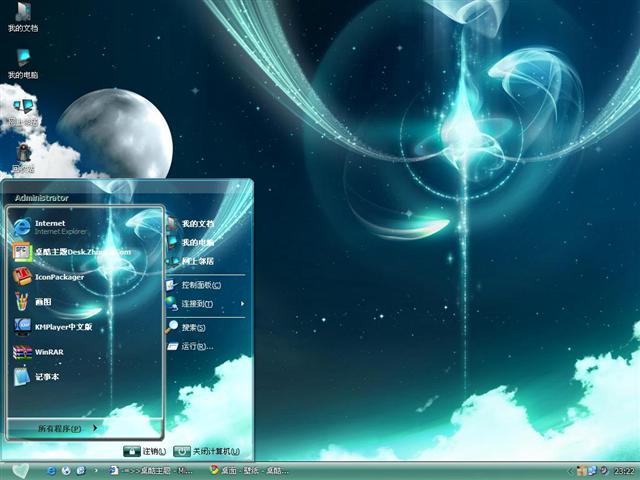Open 网上邻居 desktop icon
The image size is (640, 480).
coord(23,111)
